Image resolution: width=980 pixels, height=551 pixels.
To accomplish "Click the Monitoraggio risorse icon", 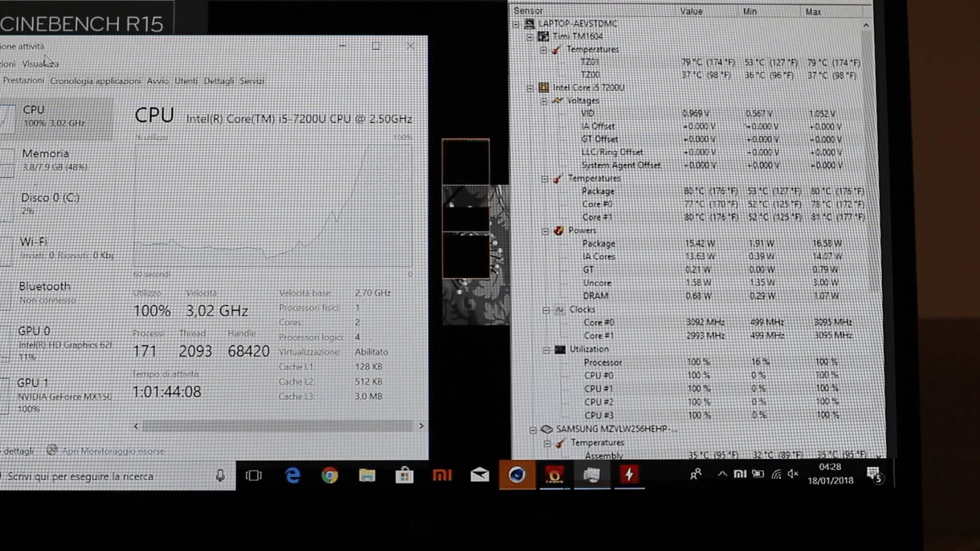I will pyautogui.click(x=52, y=450).
